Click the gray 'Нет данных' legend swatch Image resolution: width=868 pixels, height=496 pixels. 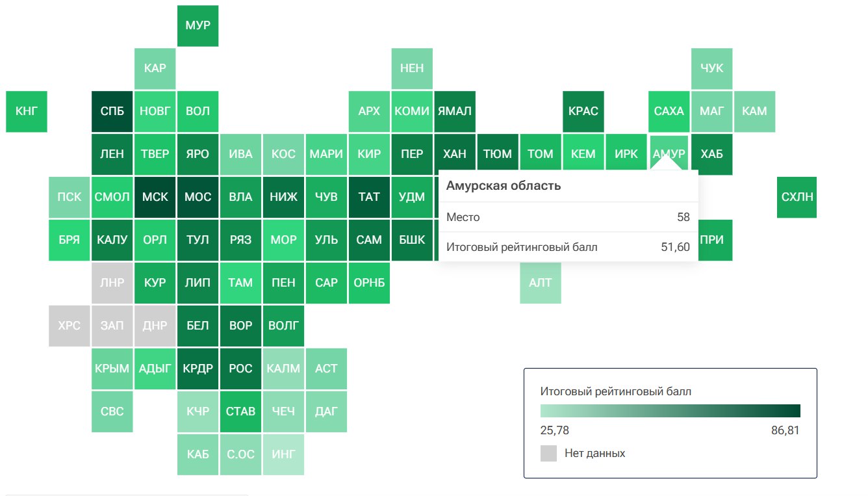[x=548, y=453]
